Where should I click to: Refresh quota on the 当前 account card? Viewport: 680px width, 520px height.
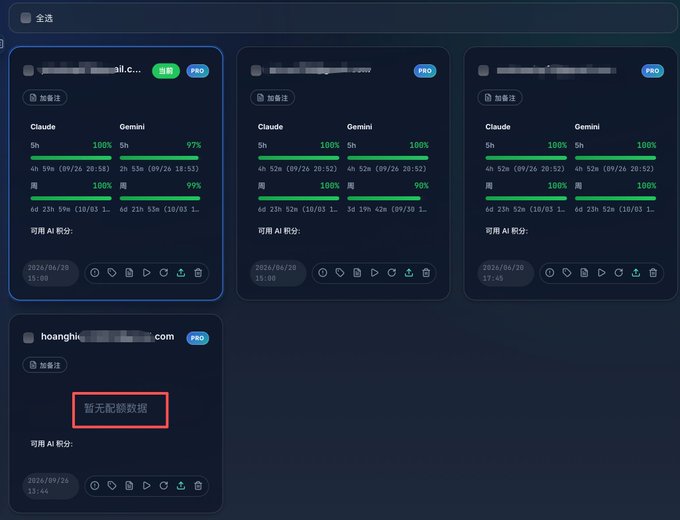pyautogui.click(x=163, y=273)
